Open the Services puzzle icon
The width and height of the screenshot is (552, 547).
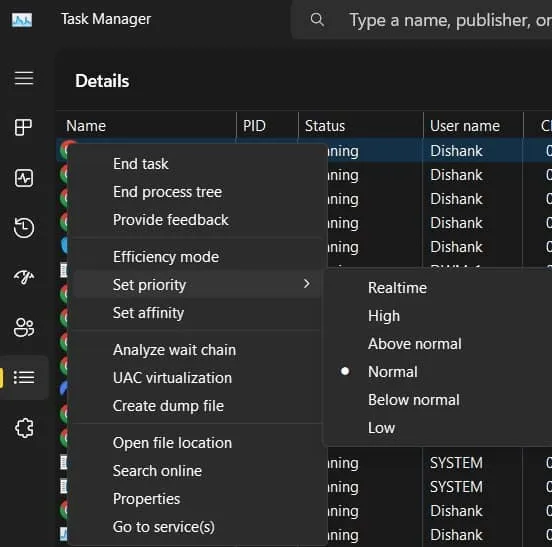tap(24, 428)
